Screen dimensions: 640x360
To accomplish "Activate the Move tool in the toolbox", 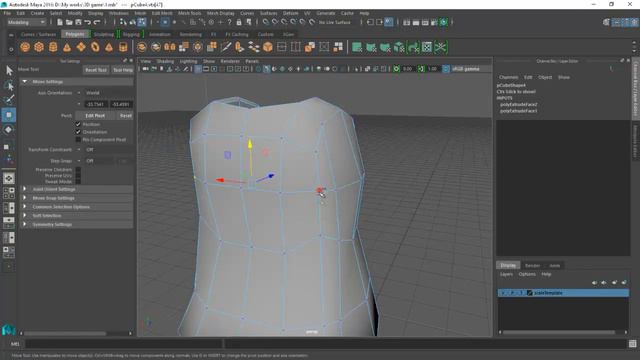I will click(9, 115).
